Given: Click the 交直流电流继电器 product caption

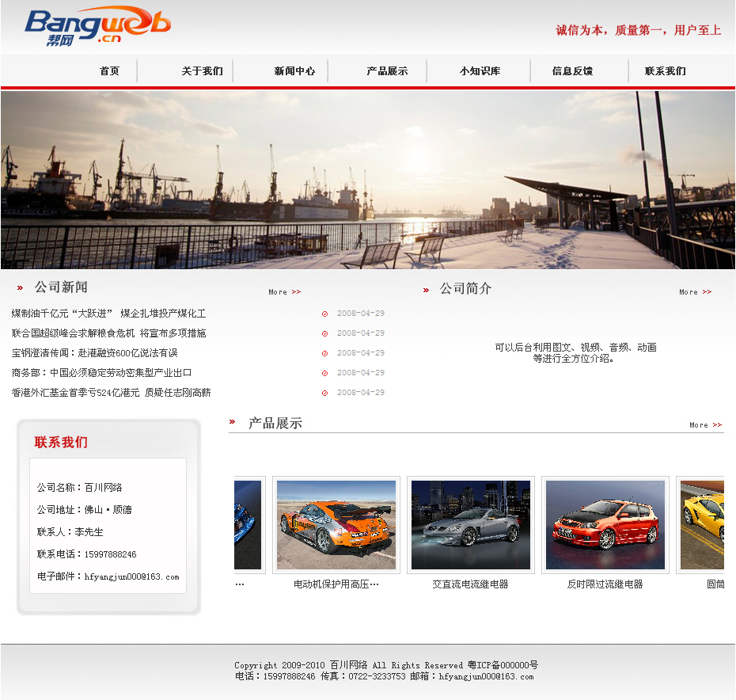Looking at the screenshot, I should [x=470, y=584].
